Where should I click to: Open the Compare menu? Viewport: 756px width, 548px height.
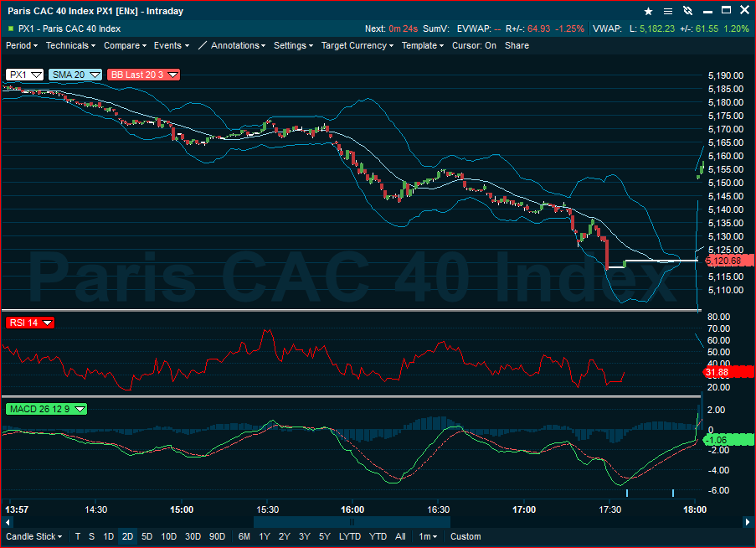tap(125, 45)
